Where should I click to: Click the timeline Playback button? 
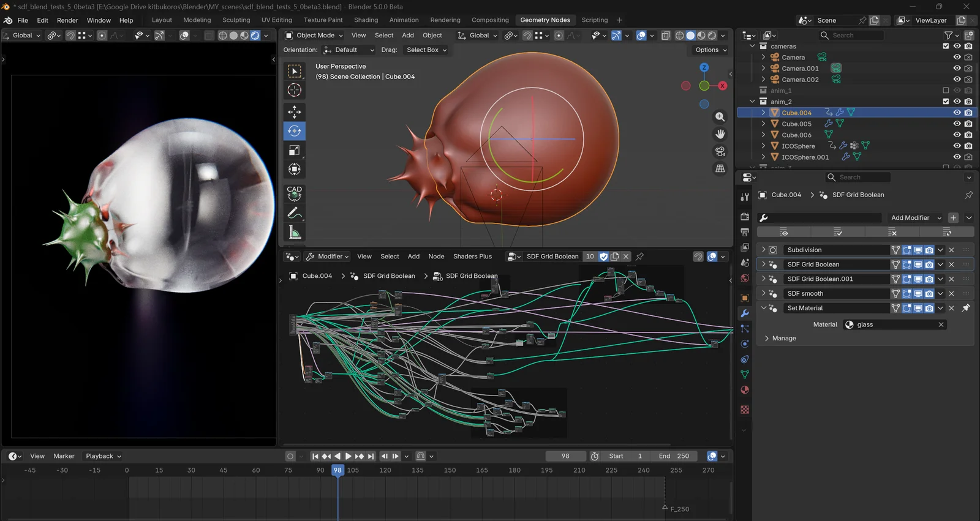point(104,456)
